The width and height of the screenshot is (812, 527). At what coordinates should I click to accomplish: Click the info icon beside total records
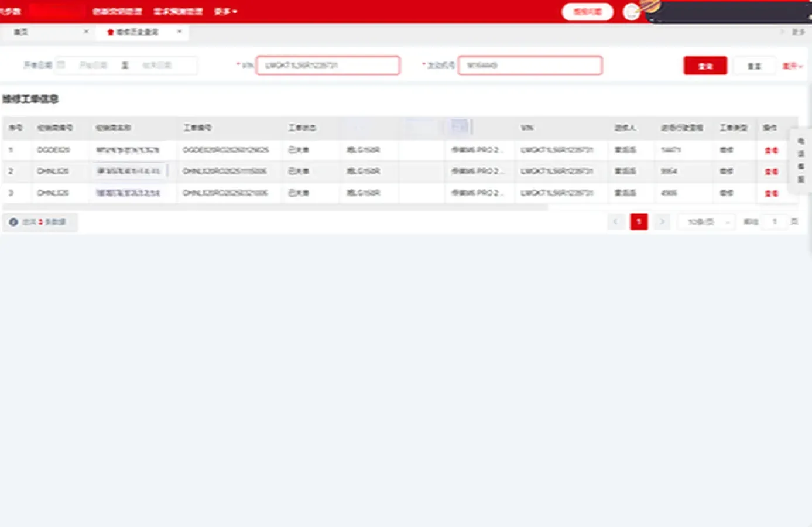click(x=13, y=222)
